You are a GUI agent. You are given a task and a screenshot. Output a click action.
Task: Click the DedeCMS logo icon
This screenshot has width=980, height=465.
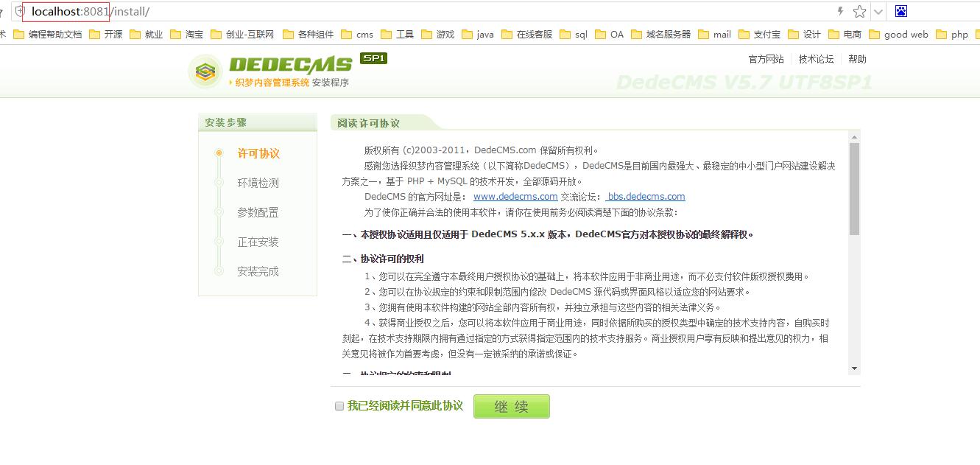tap(205, 72)
